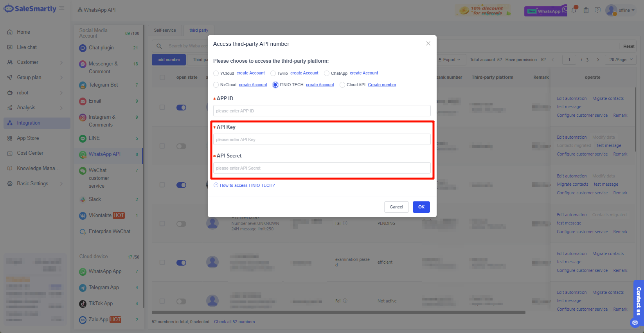Click the LINE channel icon
644x333 pixels.
[83, 138]
